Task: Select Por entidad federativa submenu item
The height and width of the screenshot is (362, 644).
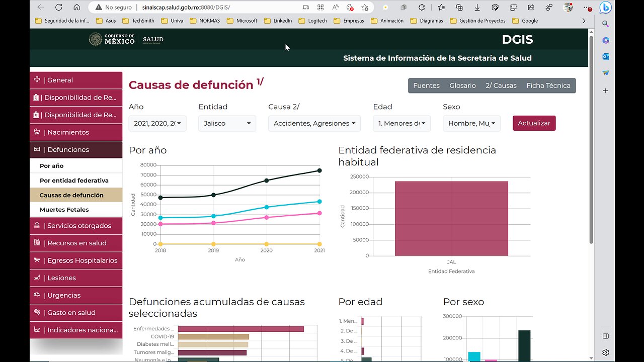Action: [x=76, y=180]
